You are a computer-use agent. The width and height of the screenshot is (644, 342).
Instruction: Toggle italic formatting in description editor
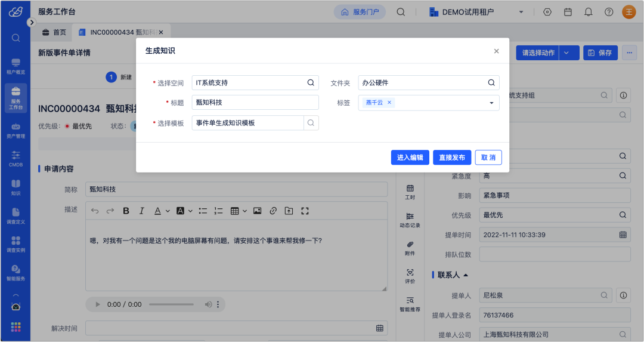pos(142,211)
